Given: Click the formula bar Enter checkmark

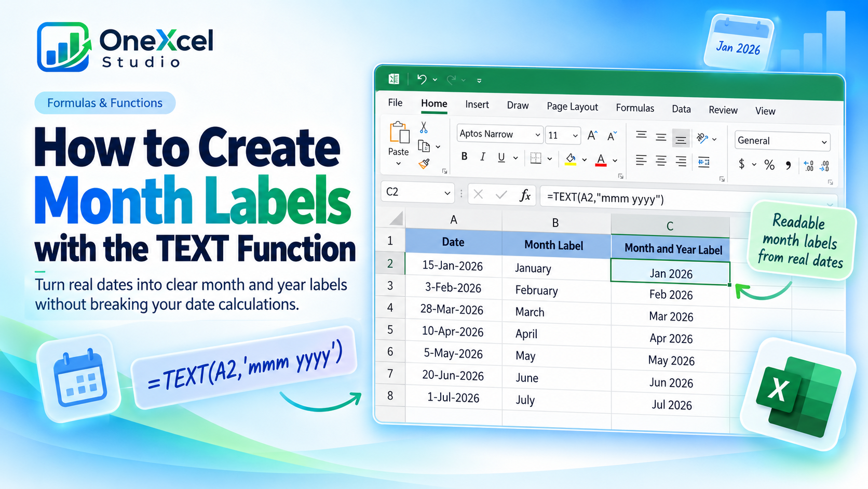Looking at the screenshot, I should 501,195.
